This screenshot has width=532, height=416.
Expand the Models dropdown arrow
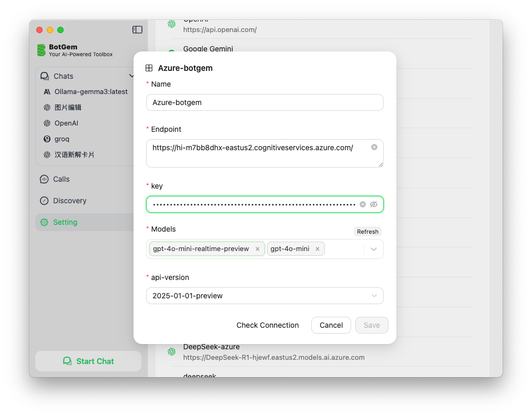[374, 249]
